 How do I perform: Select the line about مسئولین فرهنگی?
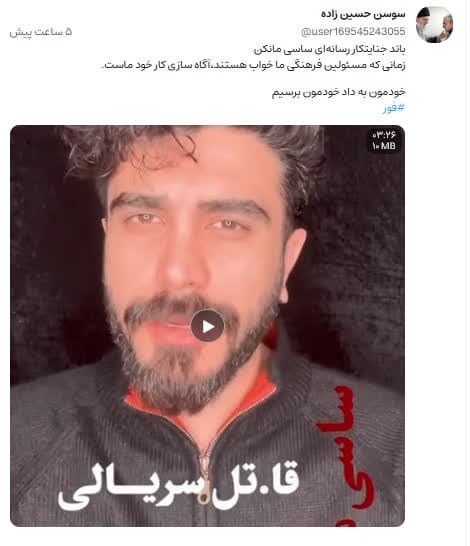tap(253, 65)
